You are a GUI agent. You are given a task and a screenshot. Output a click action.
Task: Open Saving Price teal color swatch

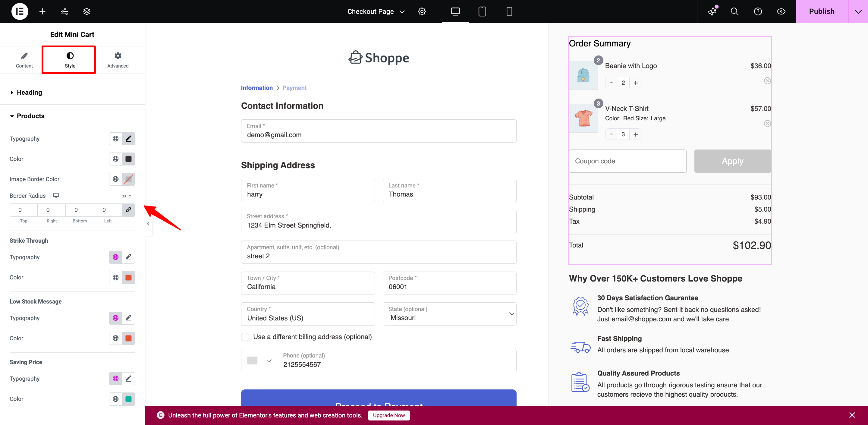coord(128,399)
